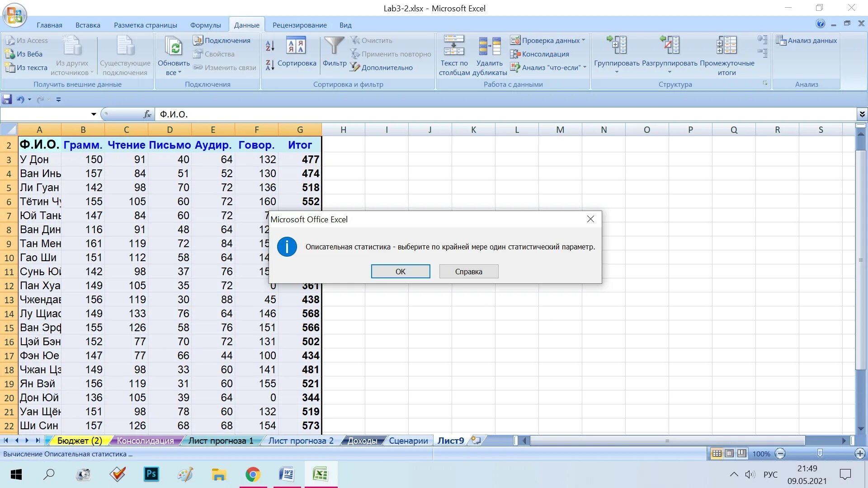Expand the Data Validation dropdown arrow
This screenshot has width=868, height=488.
pyautogui.click(x=583, y=40)
